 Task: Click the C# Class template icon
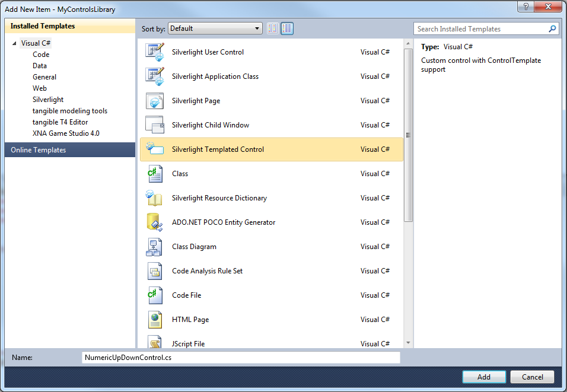pyautogui.click(x=155, y=174)
